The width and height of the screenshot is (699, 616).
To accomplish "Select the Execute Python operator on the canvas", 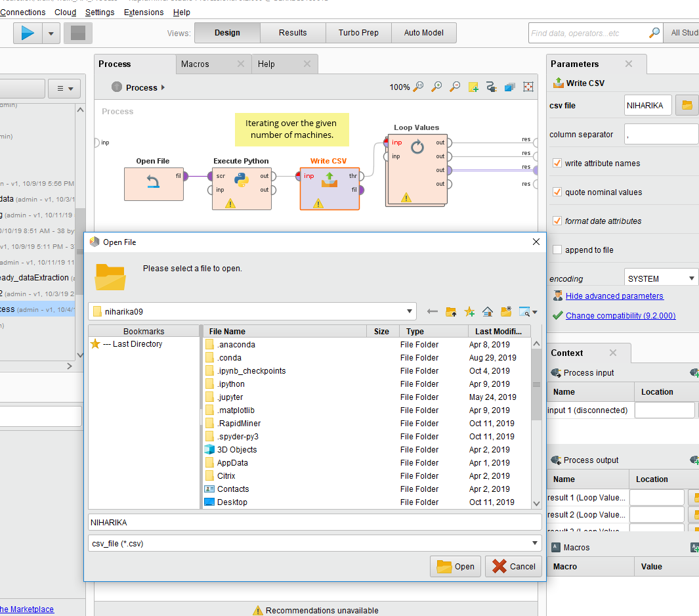I will coord(242,188).
